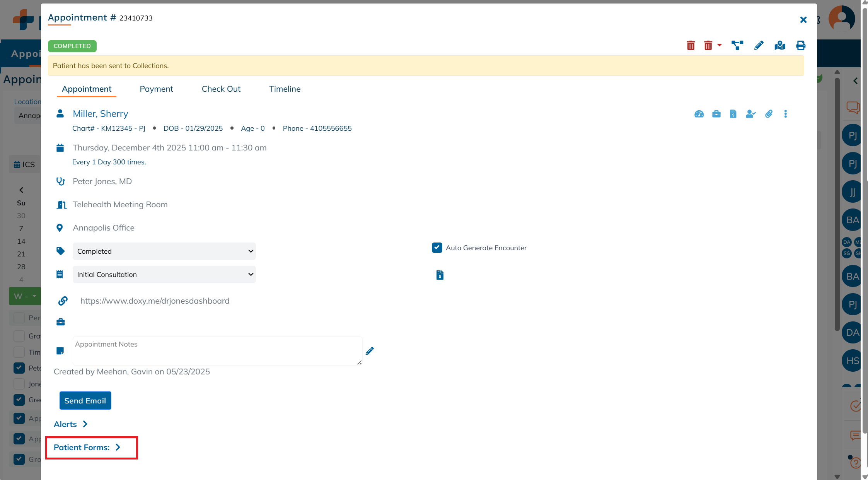Delete the appointment with trash icon
Viewport: 868px width, 480px height.
(691, 45)
